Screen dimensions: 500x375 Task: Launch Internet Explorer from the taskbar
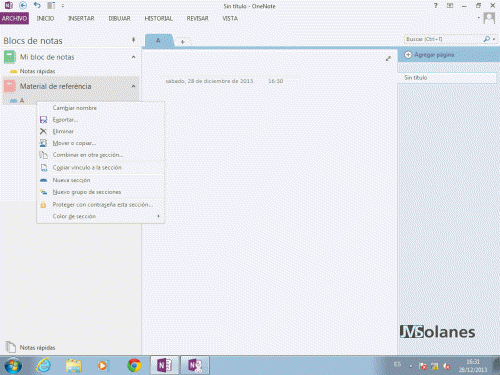[44, 366]
